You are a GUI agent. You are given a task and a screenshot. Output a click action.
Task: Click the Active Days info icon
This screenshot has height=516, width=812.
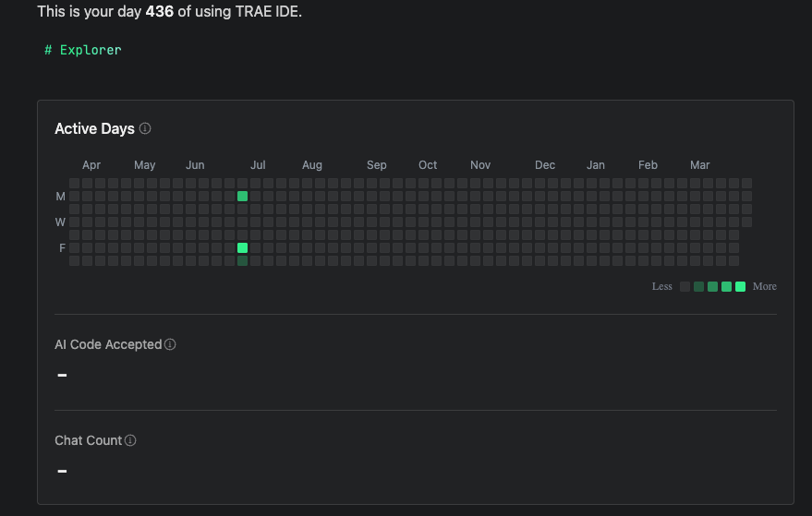[x=145, y=128]
